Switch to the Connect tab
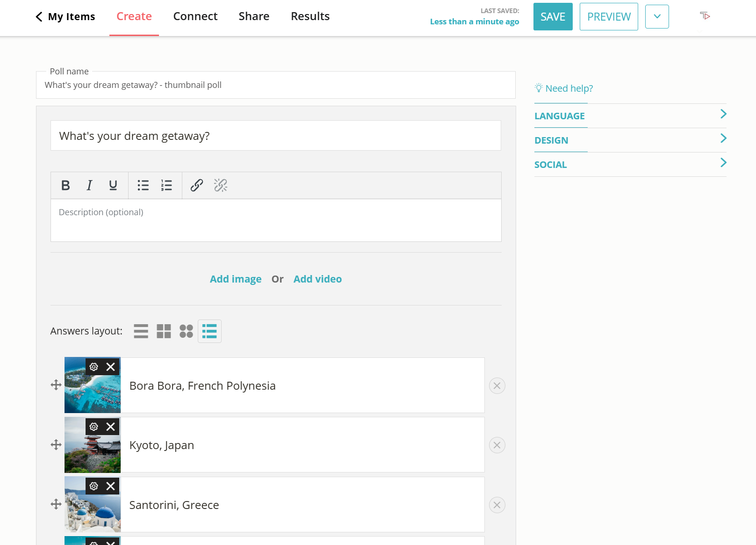 pos(195,16)
